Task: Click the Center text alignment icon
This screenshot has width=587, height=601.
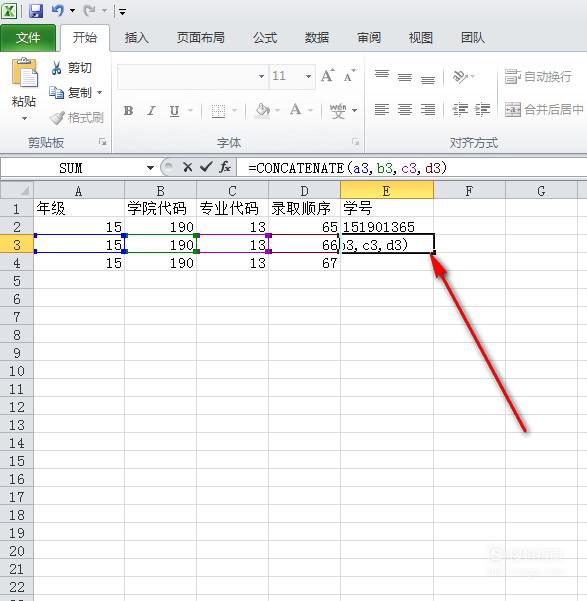Action: 405,110
